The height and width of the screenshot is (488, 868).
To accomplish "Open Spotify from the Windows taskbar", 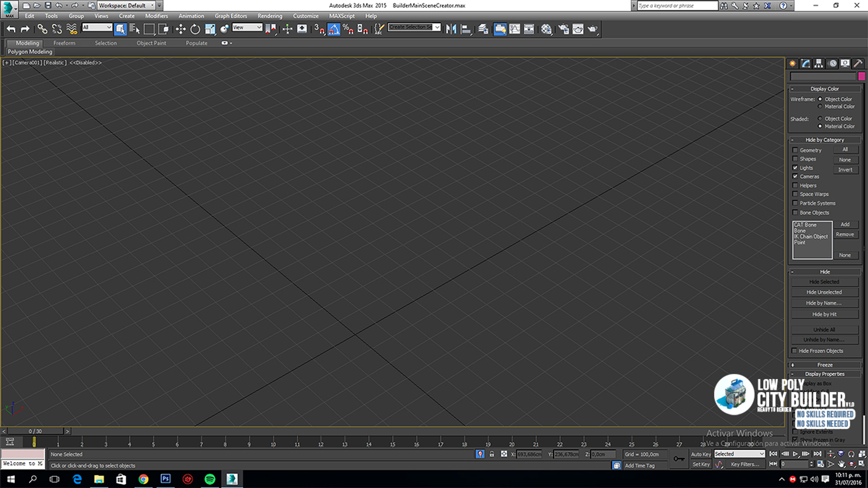I will [x=210, y=479].
